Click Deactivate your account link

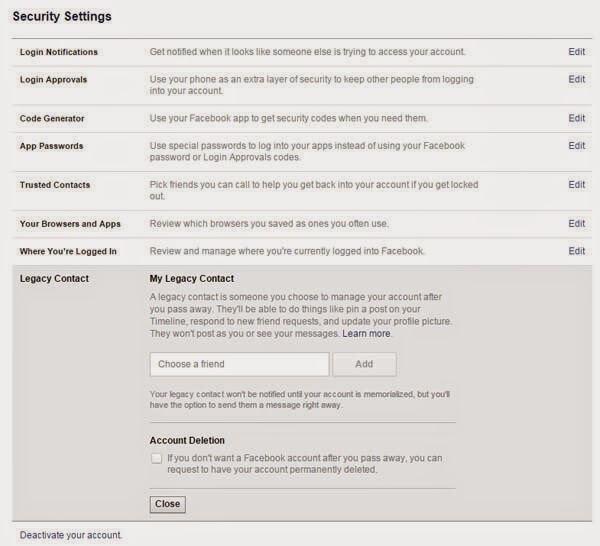(71, 535)
